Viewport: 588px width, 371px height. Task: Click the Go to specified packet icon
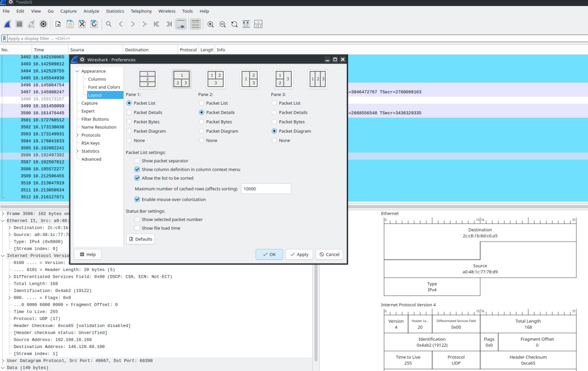[x=145, y=24]
